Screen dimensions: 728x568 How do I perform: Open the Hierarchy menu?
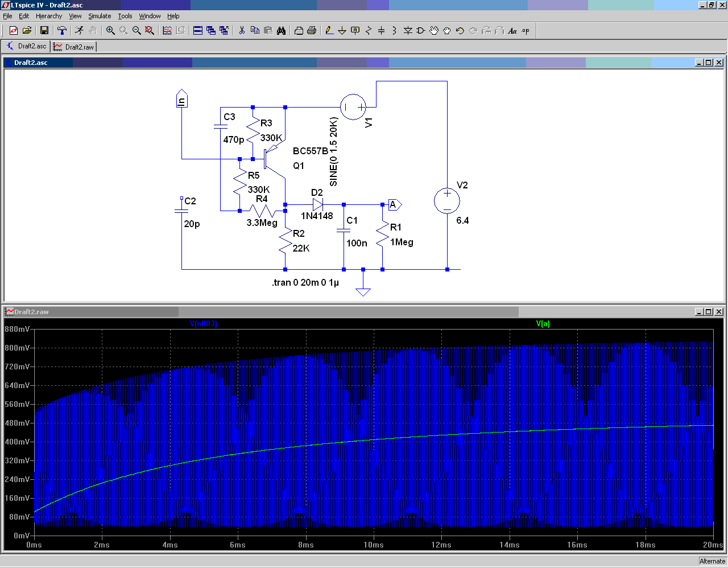[x=49, y=16]
